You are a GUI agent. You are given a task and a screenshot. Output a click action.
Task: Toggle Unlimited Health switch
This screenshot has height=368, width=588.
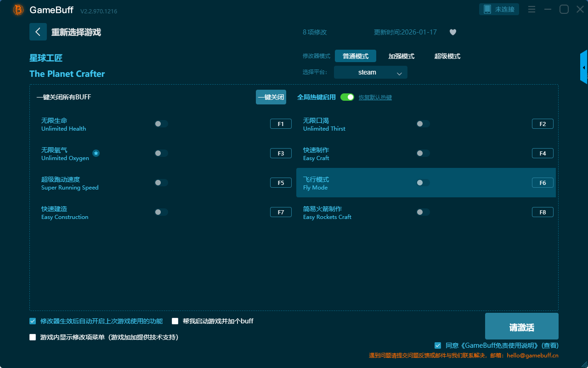(161, 124)
